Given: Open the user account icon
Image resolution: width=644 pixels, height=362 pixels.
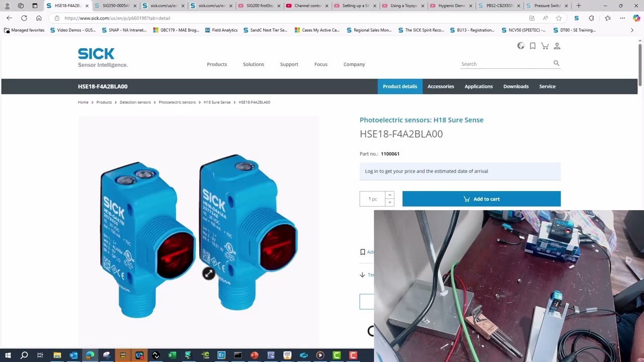Looking at the screenshot, I should pos(557,46).
